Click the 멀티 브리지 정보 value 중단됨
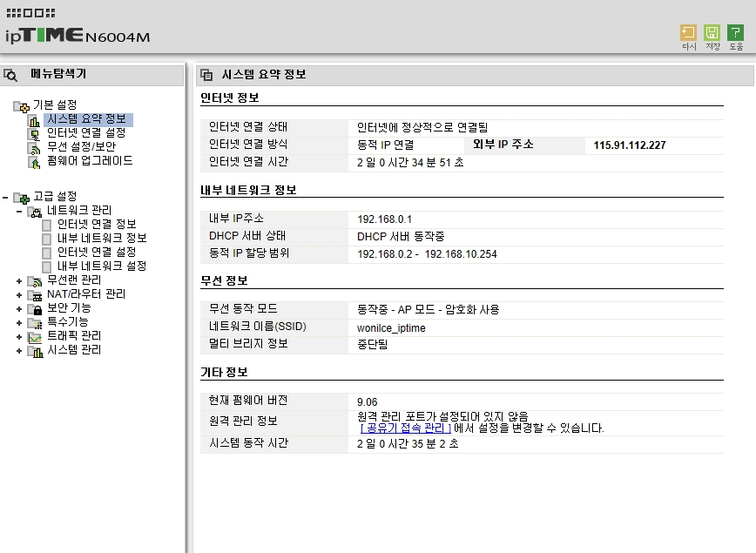 (372, 345)
